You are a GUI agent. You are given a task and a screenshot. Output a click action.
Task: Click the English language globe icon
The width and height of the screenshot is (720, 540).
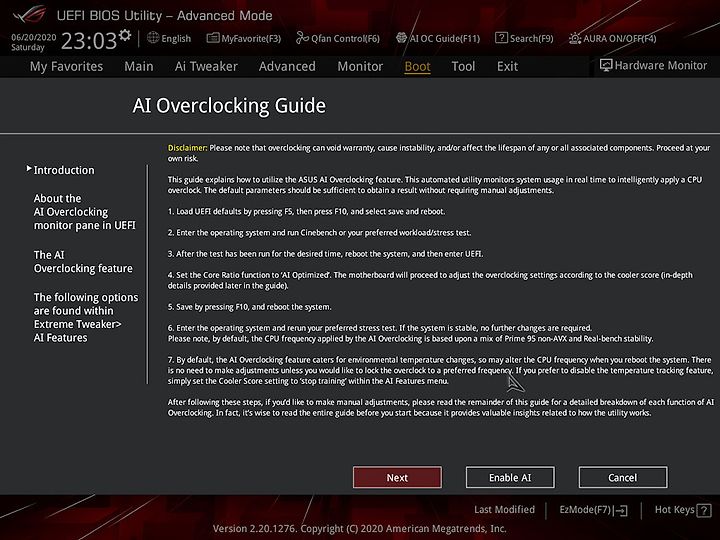[153, 38]
